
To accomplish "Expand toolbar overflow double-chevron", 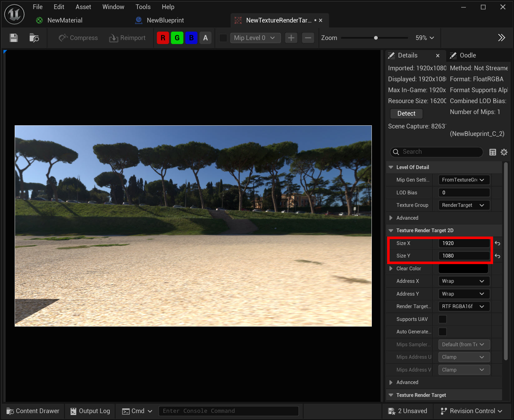I will coord(502,38).
